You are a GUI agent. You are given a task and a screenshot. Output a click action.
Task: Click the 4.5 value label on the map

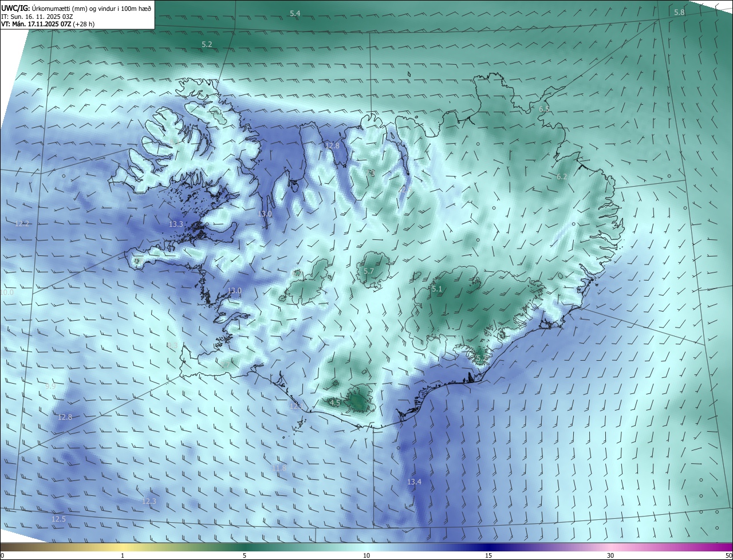coord(335,403)
